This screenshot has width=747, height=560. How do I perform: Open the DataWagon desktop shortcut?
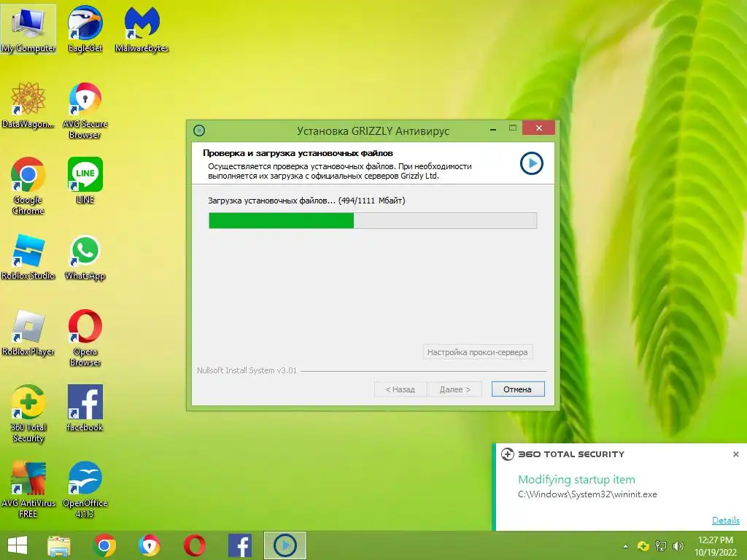(x=28, y=105)
